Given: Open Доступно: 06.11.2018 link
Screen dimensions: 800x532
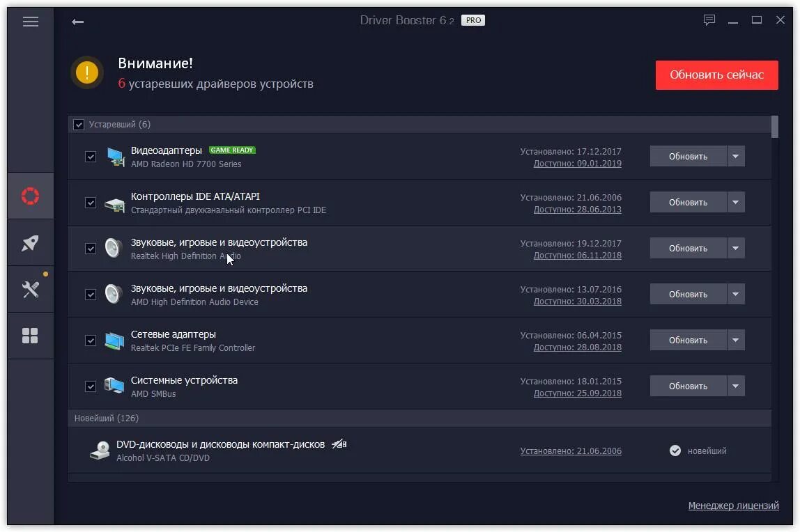Looking at the screenshot, I should click(x=578, y=256).
